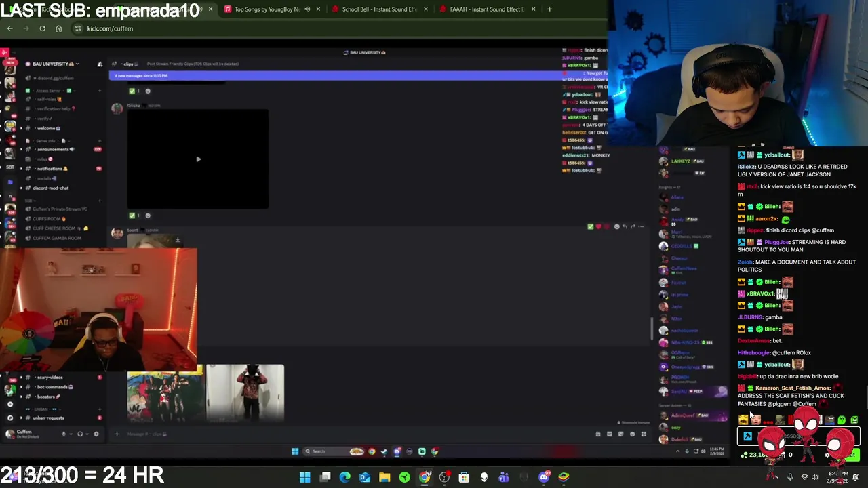Open Microsoft Teams from the taskbar

pyautogui.click(x=504, y=477)
